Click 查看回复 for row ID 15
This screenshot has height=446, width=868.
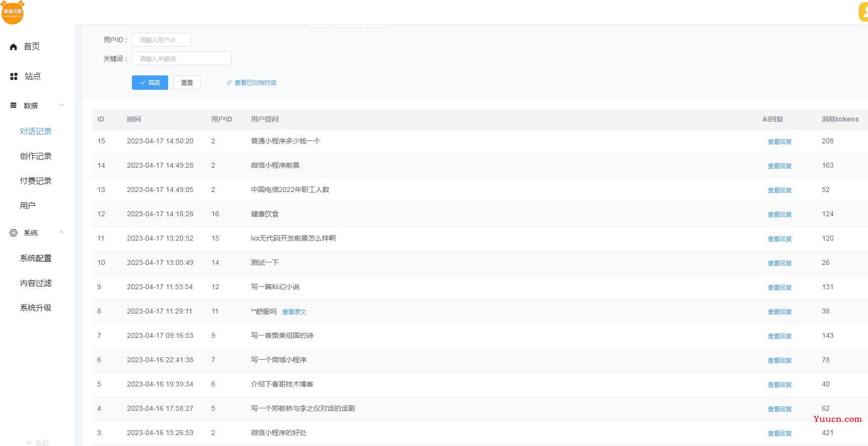[780, 142]
